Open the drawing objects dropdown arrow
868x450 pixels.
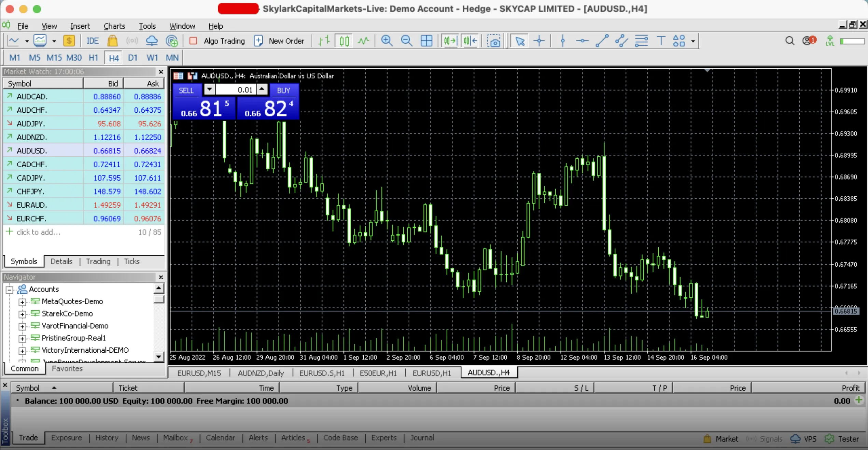pos(693,41)
